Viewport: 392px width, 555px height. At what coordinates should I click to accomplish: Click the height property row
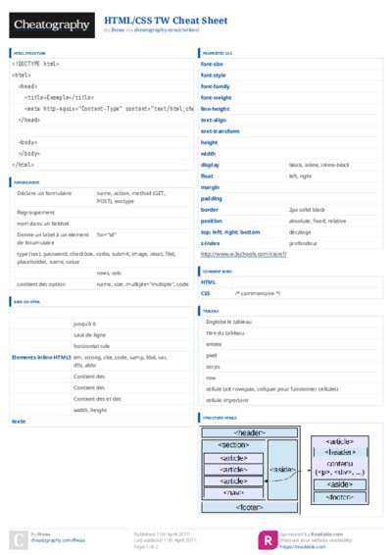click(290, 142)
